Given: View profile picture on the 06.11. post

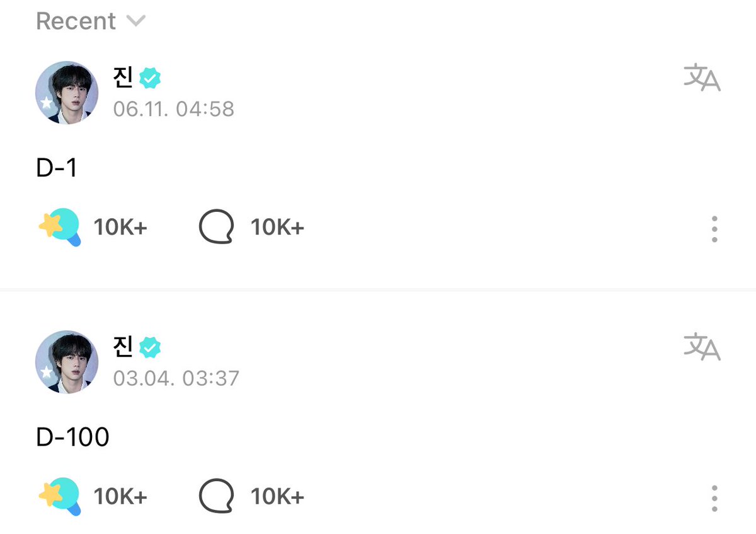Looking at the screenshot, I should point(67,93).
